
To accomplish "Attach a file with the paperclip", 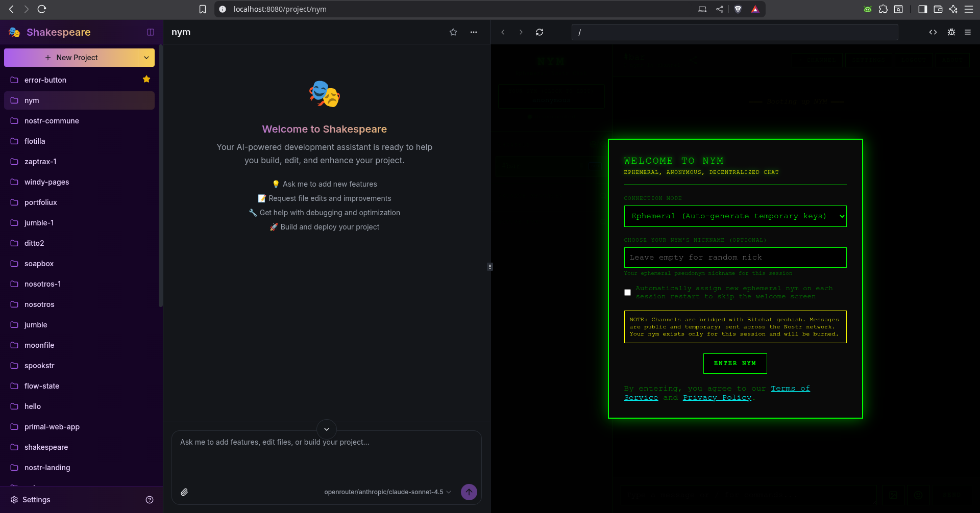I will (184, 492).
